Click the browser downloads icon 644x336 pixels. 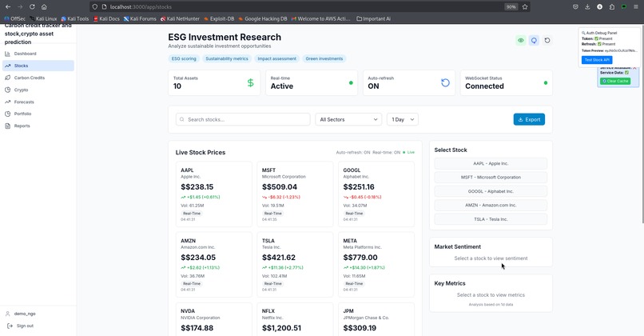tap(587, 7)
